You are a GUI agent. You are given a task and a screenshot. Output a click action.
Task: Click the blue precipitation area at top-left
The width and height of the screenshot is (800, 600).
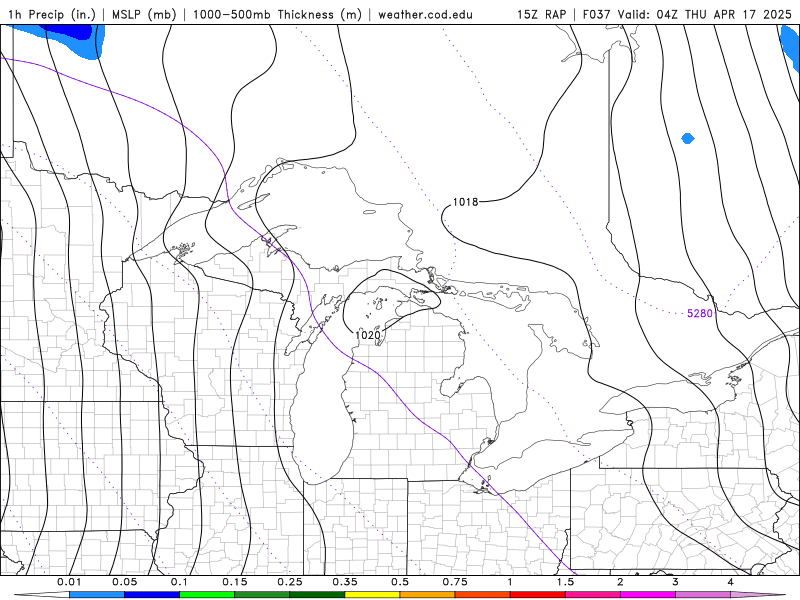click(x=66, y=38)
